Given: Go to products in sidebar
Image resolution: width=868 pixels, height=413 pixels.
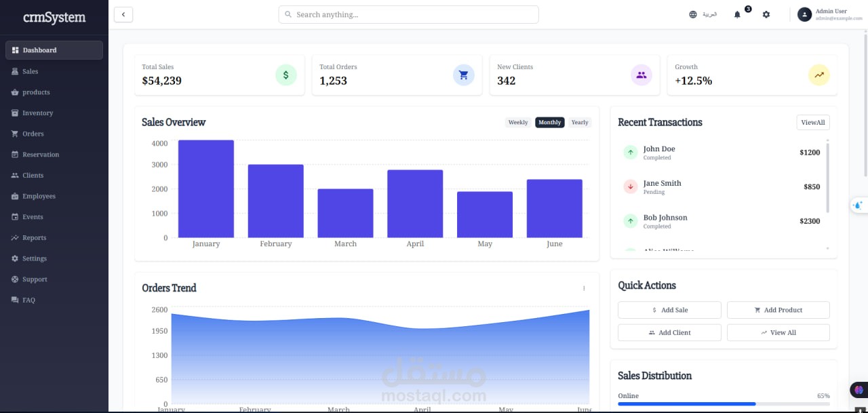Looking at the screenshot, I should 54,92.
